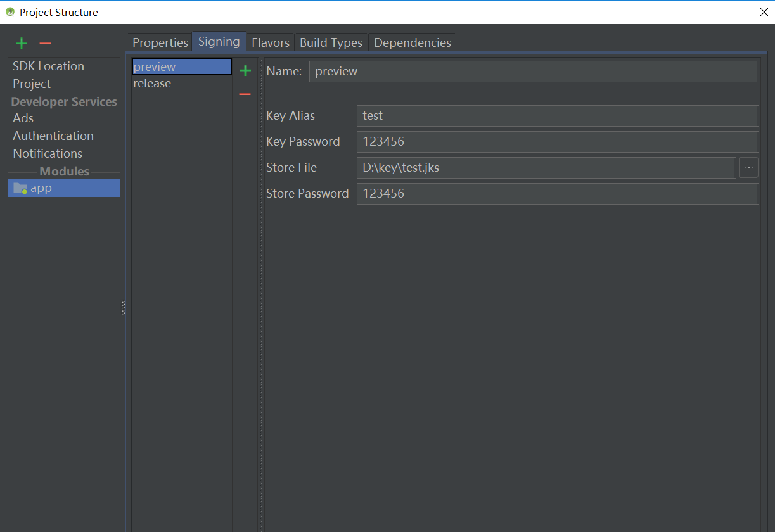This screenshot has height=532, width=775.
Task: Open Ads developer service
Action: [x=23, y=118]
